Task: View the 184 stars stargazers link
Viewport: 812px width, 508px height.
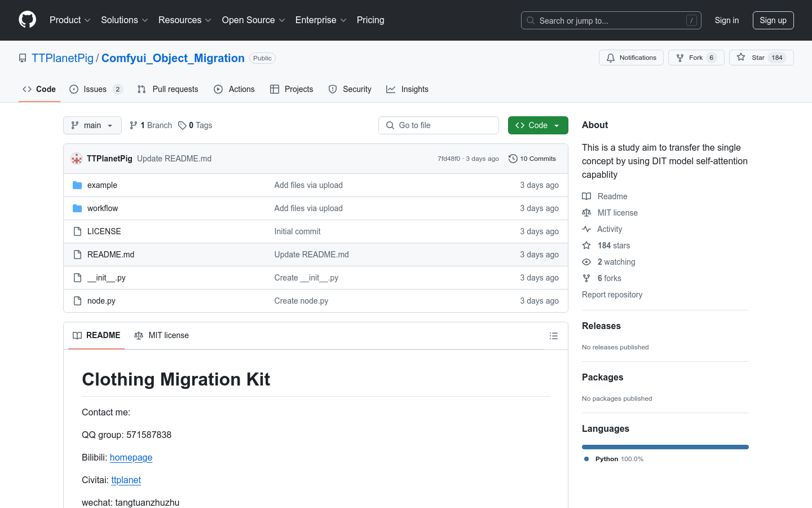Action: coord(606,246)
